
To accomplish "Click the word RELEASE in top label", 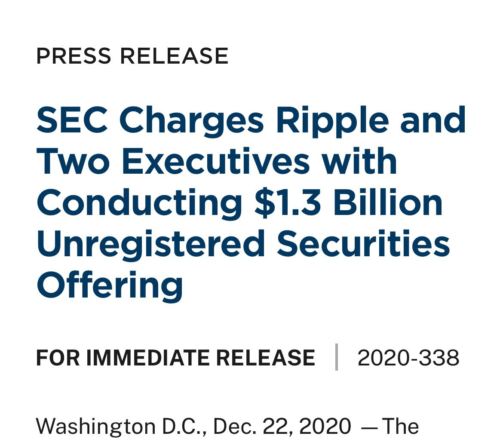I will (174, 56).
